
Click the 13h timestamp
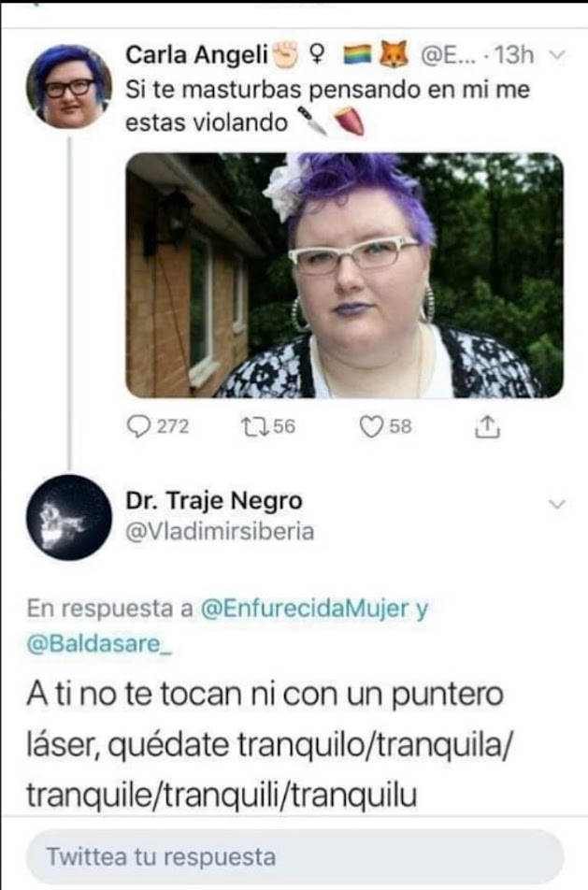(514, 55)
